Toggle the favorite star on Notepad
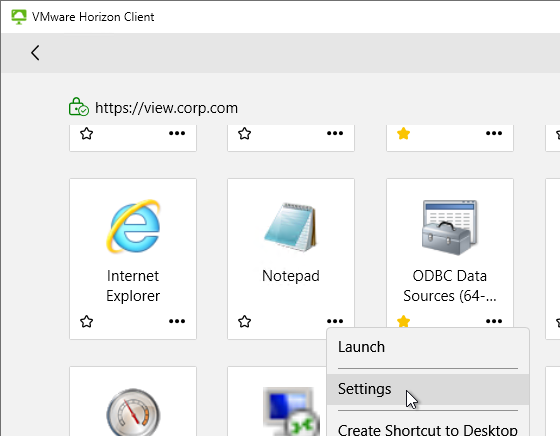This screenshot has height=436, width=560. (245, 321)
